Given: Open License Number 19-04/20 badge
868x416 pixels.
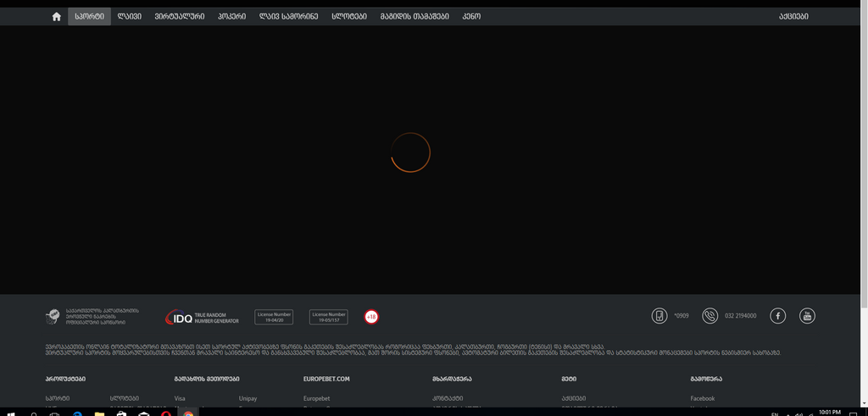Looking at the screenshot, I should [274, 317].
